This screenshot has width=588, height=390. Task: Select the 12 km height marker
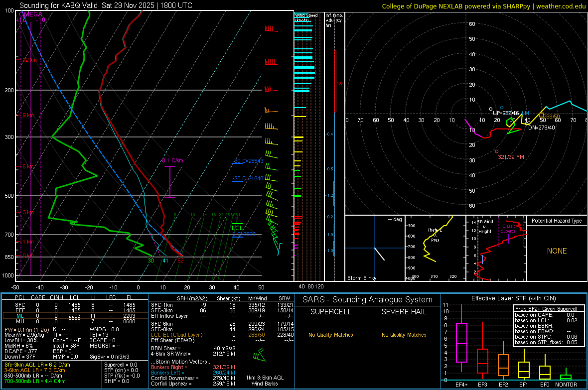(29, 60)
